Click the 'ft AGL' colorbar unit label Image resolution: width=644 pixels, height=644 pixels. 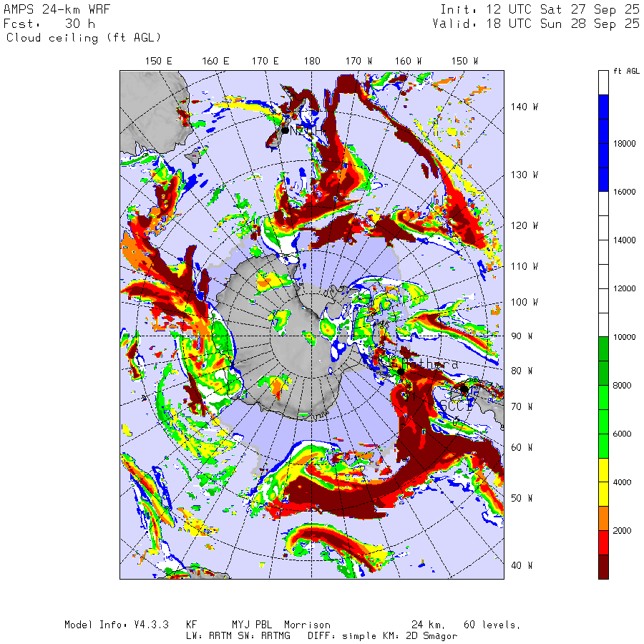(x=627, y=71)
